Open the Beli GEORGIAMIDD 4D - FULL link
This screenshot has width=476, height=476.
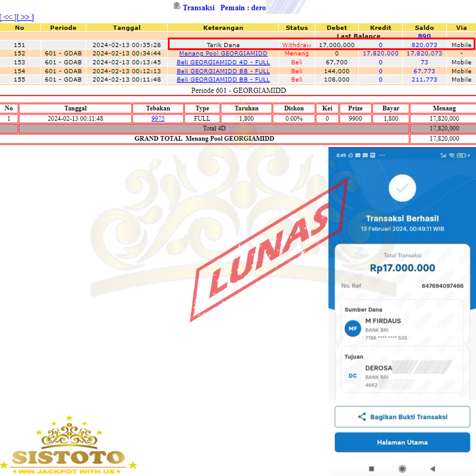click(223, 62)
